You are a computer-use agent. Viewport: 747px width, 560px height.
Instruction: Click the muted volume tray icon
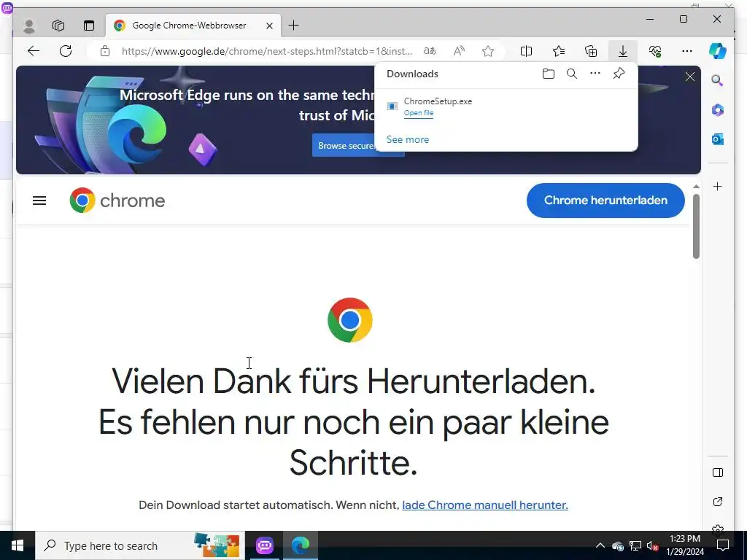[652, 545]
